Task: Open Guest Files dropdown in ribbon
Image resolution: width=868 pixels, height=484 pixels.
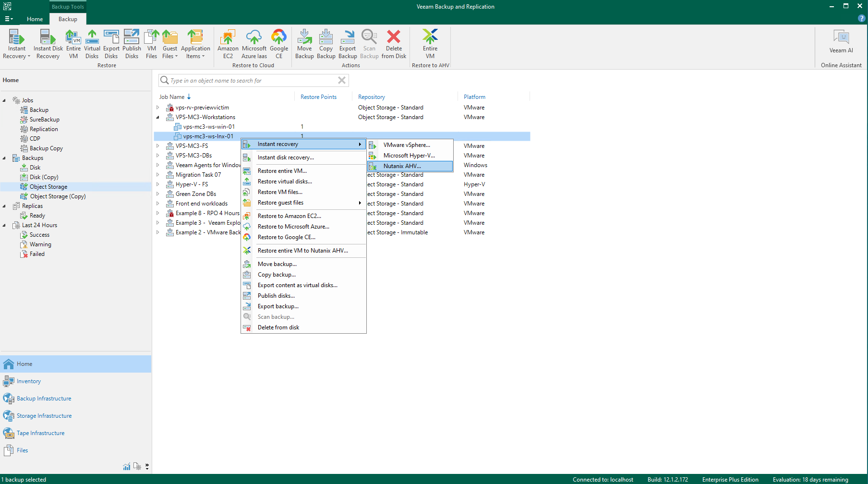Action: point(170,52)
